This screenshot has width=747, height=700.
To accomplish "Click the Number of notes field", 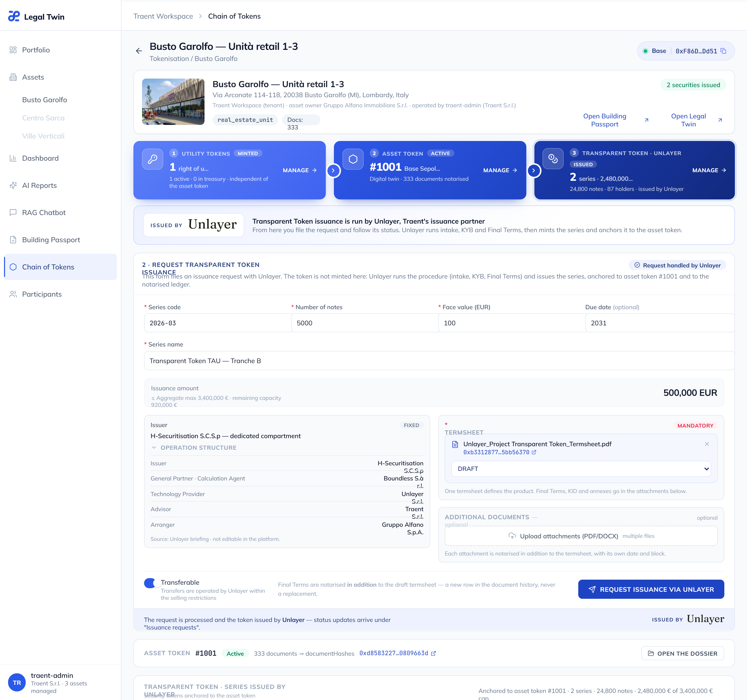I will 364,323.
